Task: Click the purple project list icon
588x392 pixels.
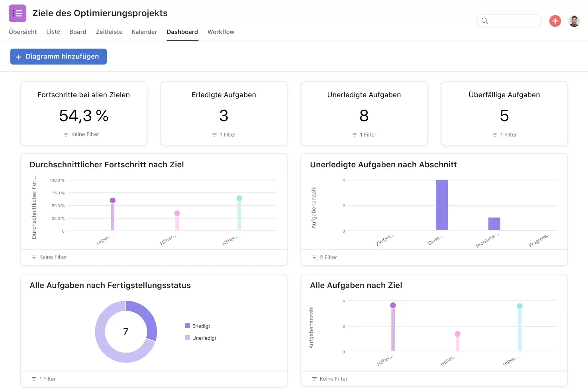Action: 18,13
